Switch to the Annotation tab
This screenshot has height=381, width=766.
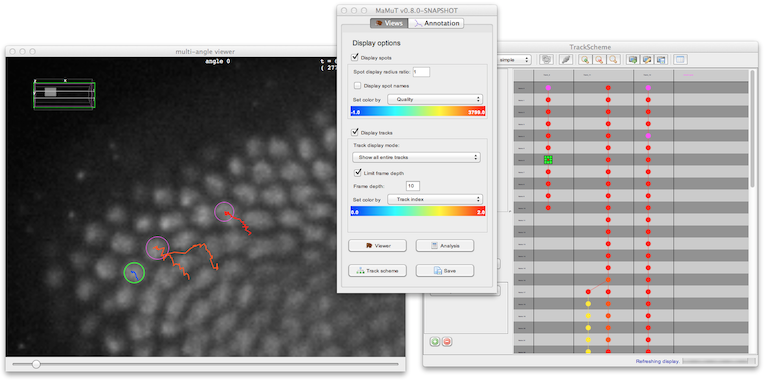click(x=436, y=23)
